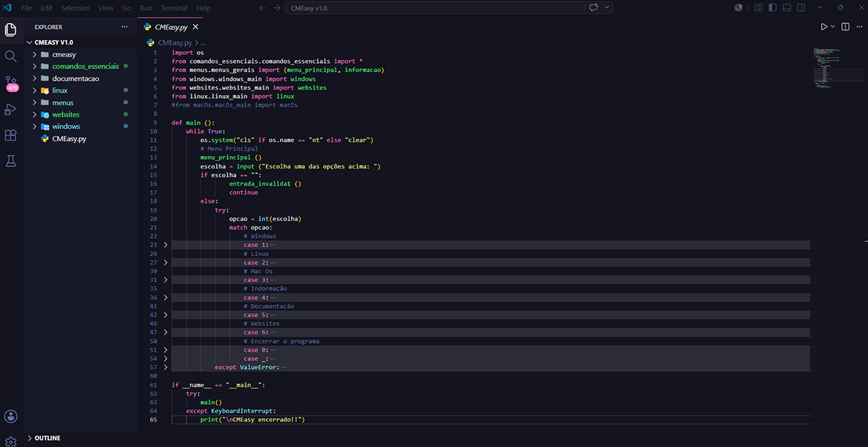The image size is (868, 447).
Task: Toggle the primary side bar visibility
Action: (773, 7)
